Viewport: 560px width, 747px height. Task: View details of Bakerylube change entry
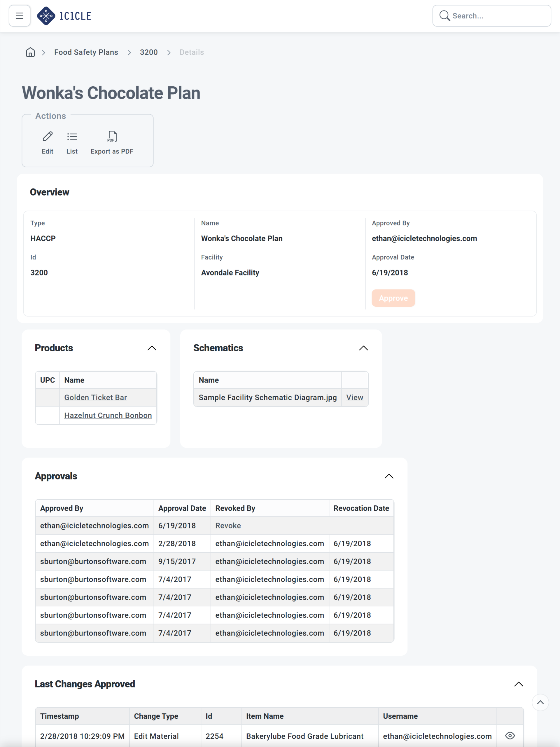(510, 736)
